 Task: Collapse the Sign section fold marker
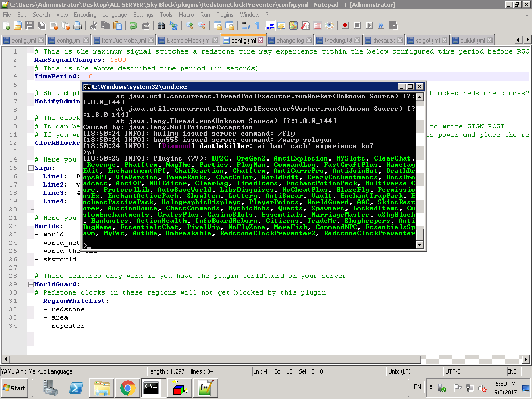pyautogui.click(x=30, y=168)
